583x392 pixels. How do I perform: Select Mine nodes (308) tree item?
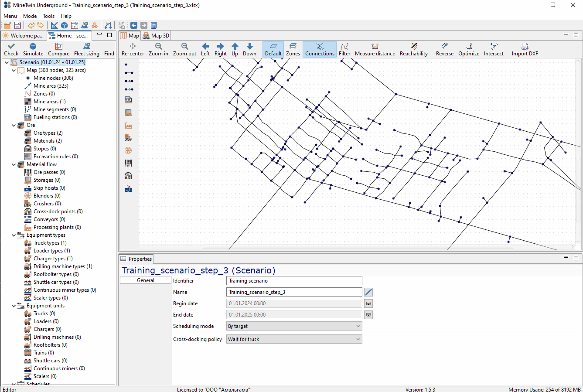53,78
